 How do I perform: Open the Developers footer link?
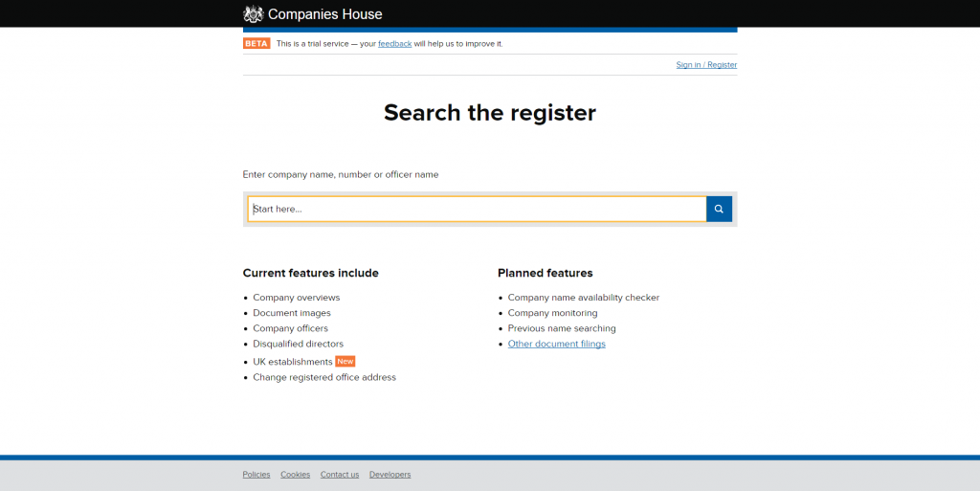click(x=390, y=475)
